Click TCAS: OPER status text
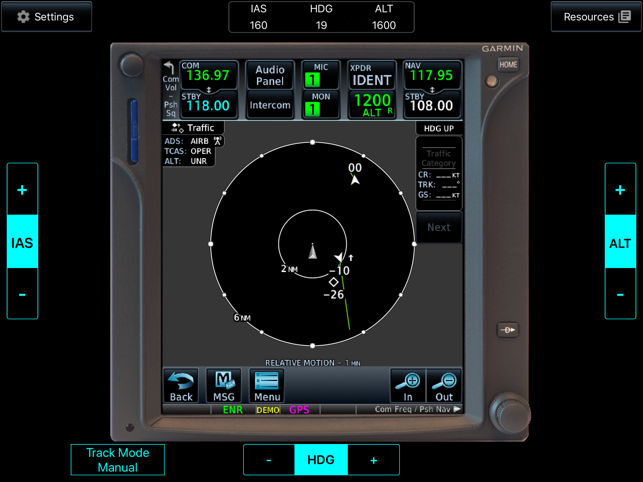This screenshot has height=482, width=643. coord(188,151)
